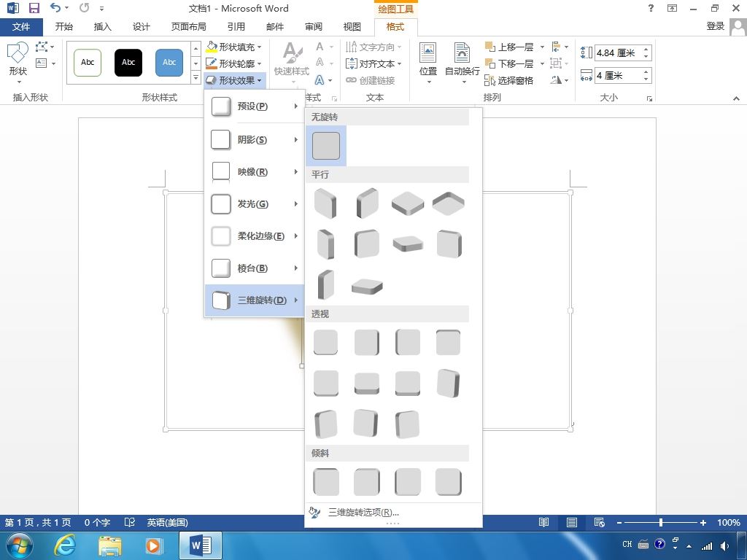Open the Align objects dropdown icon
Viewport: 747px width, 560px height.
pyautogui.click(x=560, y=47)
